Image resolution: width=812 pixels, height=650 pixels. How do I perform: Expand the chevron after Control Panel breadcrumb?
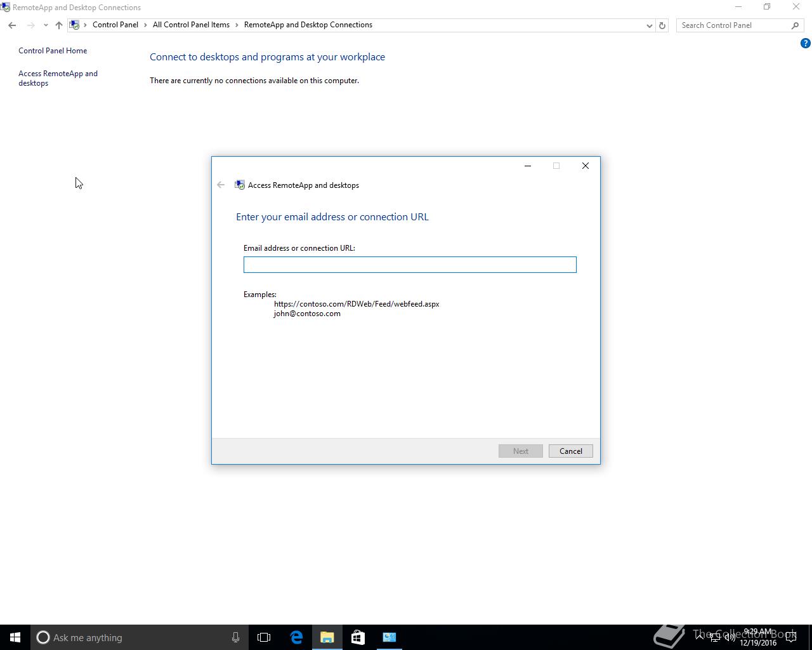(146, 25)
